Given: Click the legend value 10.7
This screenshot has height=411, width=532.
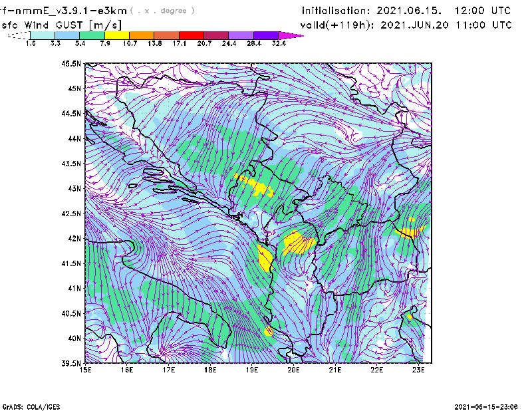Looking at the screenshot, I should point(130,43).
